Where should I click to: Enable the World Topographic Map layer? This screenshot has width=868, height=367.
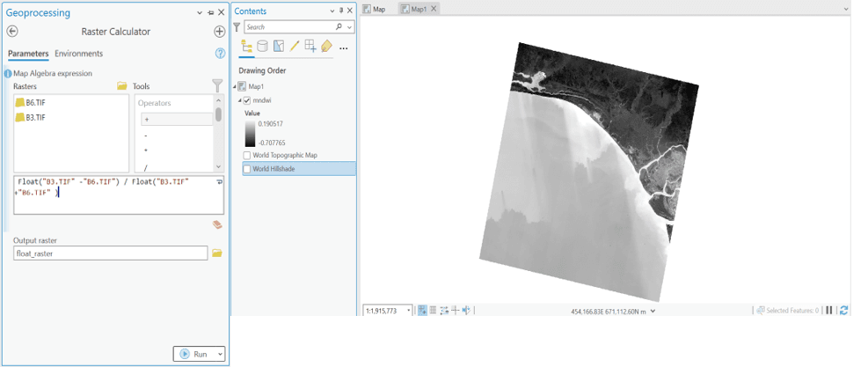point(247,156)
